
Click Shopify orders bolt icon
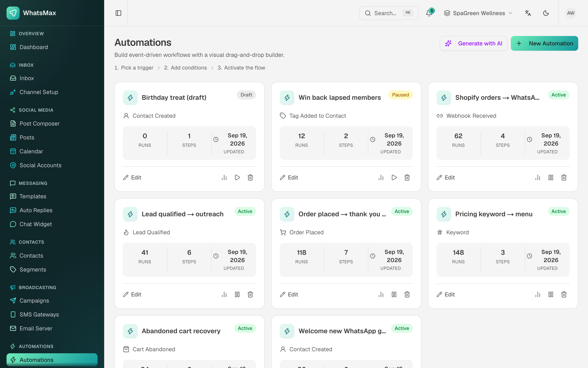(444, 98)
